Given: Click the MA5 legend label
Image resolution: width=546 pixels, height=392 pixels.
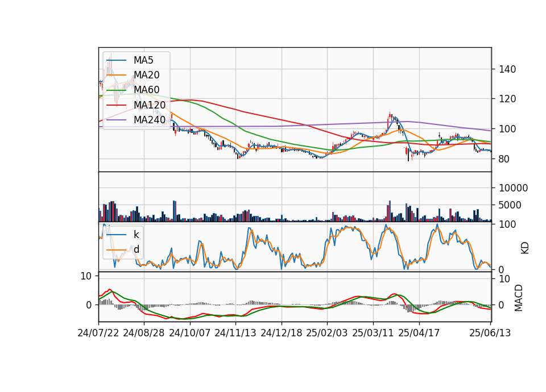Looking at the screenshot, I should (x=143, y=60).
